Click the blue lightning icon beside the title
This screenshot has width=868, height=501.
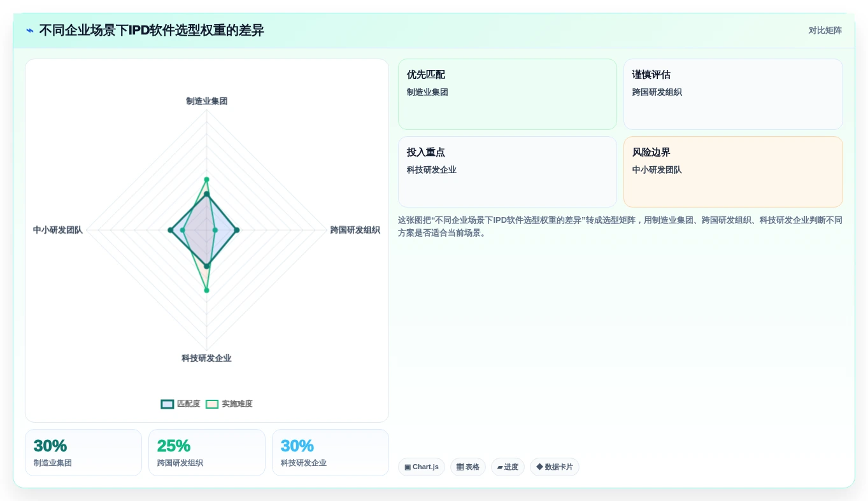tap(30, 31)
